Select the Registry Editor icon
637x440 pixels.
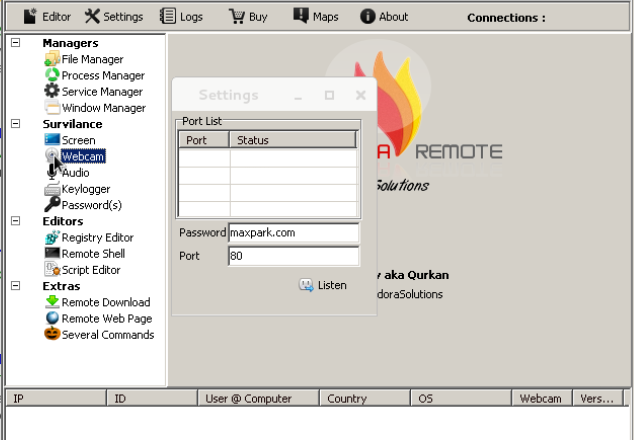(x=52, y=238)
